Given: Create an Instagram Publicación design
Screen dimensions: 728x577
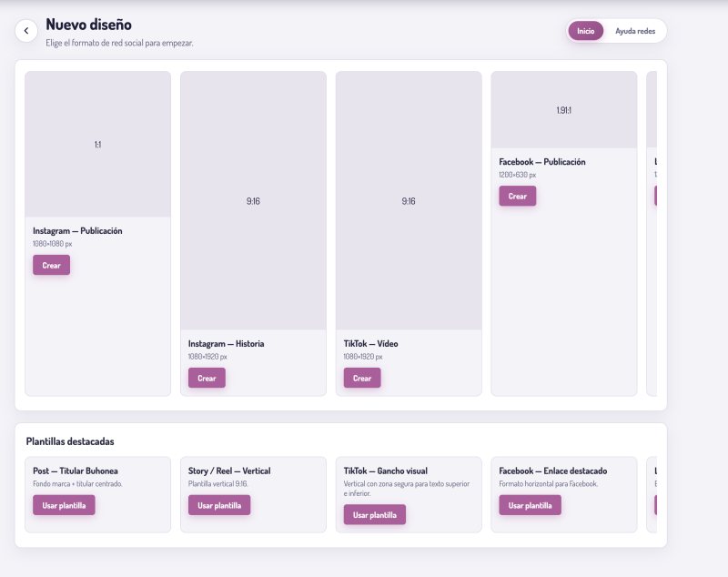Looking at the screenshot, I should pyautogui.click(x=51, y=265).
